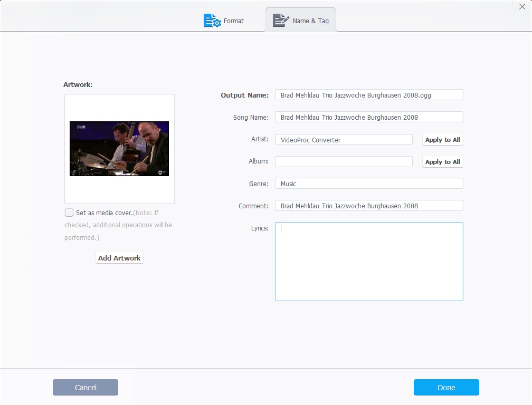Click the empty Album field
The height and width of the screenshot is (405, 532).
[343, 161]
